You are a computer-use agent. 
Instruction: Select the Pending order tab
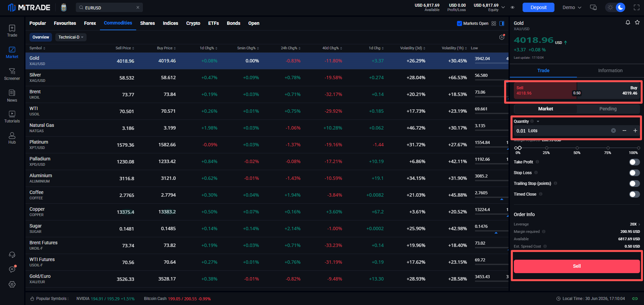click(608, 109)
